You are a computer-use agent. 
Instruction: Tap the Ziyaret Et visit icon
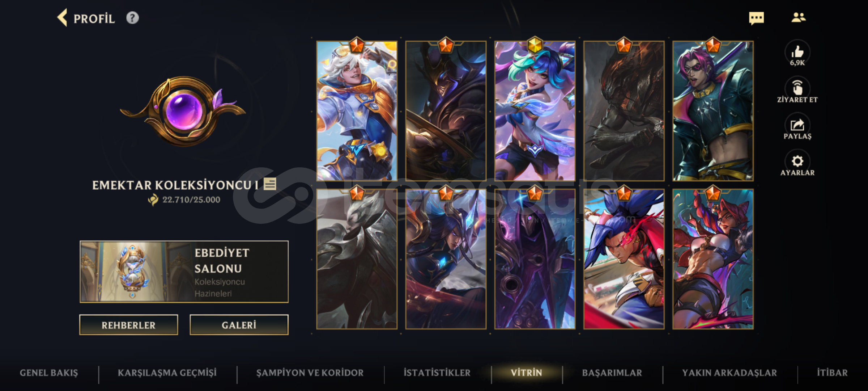pos(797,88)
